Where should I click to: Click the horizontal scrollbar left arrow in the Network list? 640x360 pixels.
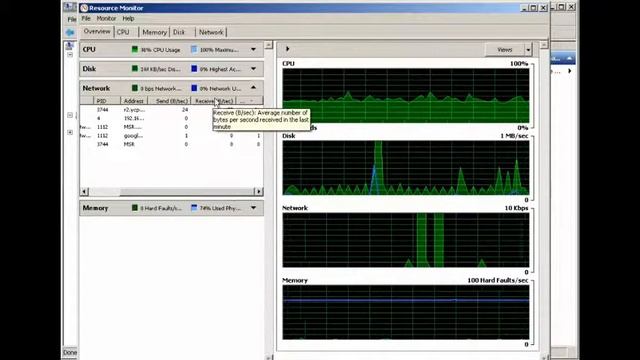point(84,191)
